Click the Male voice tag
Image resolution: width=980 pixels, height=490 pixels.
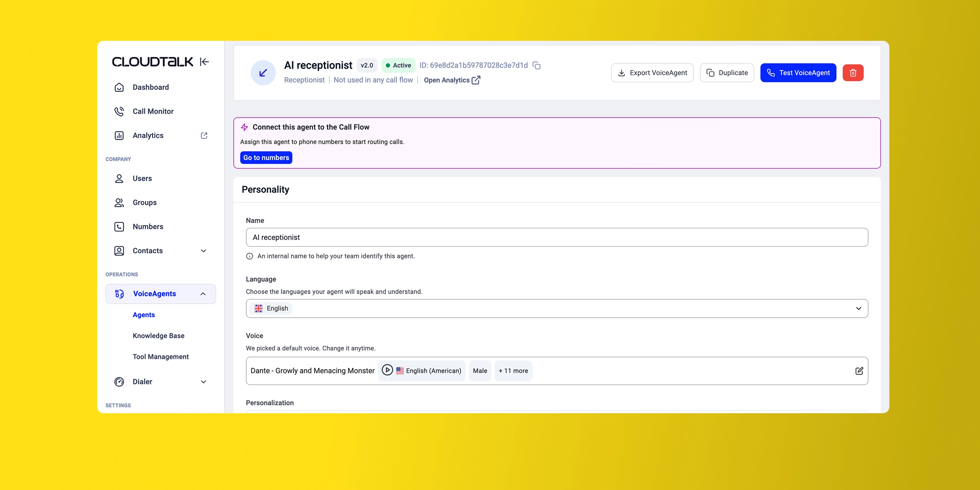(x=480, y=371)
